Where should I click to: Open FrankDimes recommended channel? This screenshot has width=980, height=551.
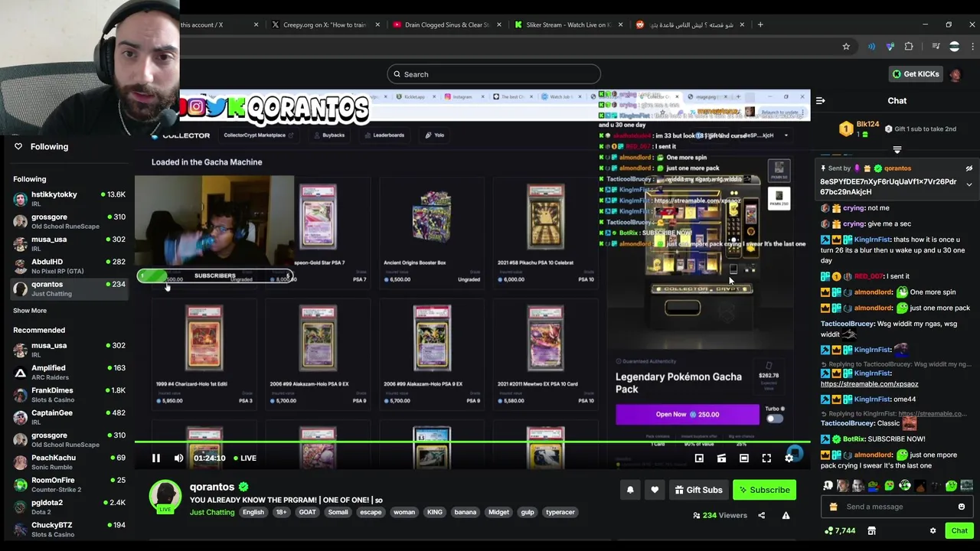point(69,395)
